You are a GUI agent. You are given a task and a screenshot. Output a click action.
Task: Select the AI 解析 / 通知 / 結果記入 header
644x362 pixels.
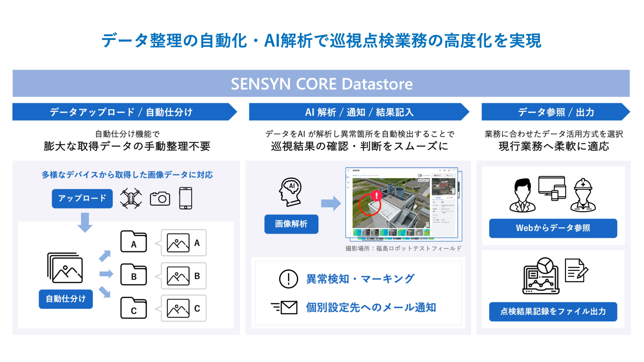(x=359, y=112)
